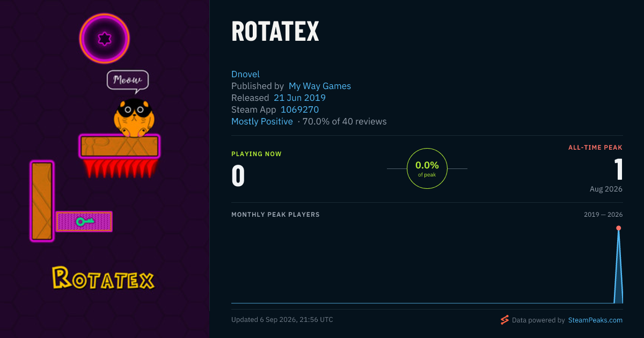This screenshot has height=338, width=644.
Task: Click the orange horizontal platform
Action: [x=120, y=146]
